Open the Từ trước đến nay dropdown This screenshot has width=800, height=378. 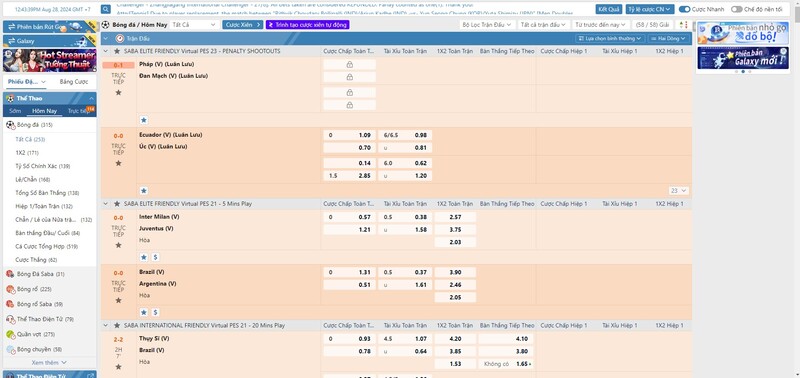tap(601, 24)
